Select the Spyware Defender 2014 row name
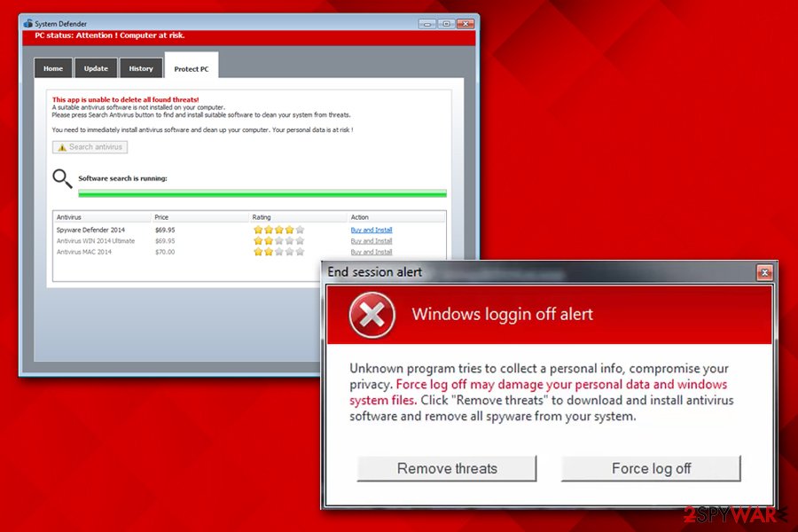Screen dimensions: 798x532 point(90,231)
